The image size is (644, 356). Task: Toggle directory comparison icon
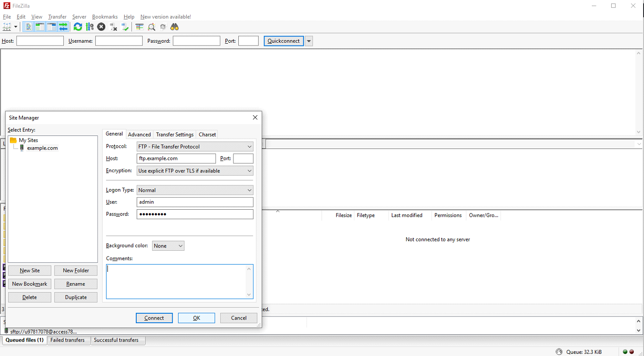tap(152, 27)
